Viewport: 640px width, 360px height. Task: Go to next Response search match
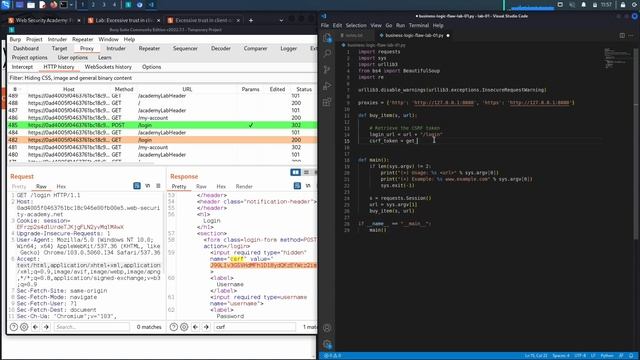(206, 327)
